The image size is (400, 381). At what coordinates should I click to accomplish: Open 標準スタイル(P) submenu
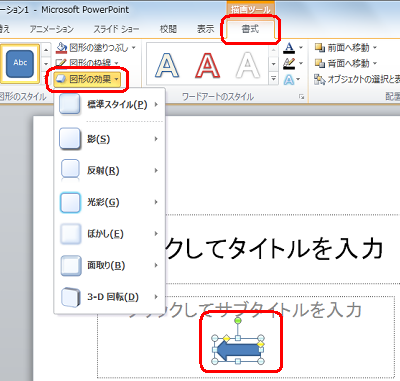[109, 104]
